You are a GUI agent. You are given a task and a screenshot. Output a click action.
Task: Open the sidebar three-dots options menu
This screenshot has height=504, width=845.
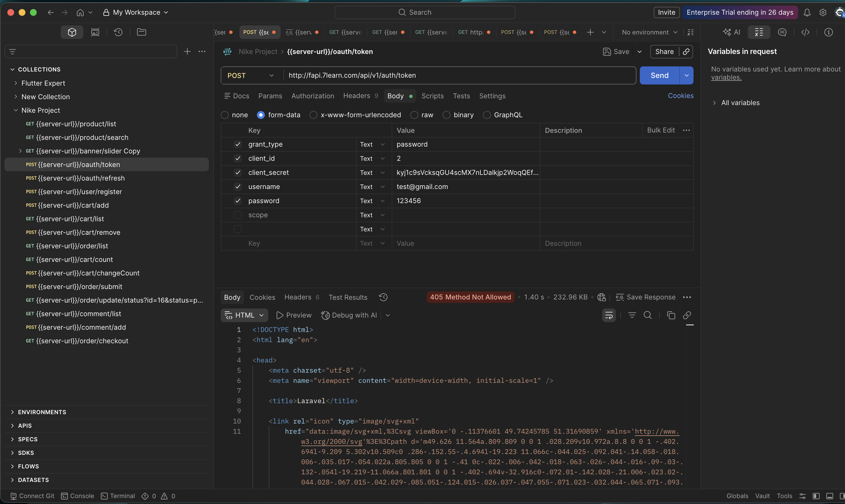point(202,52)
